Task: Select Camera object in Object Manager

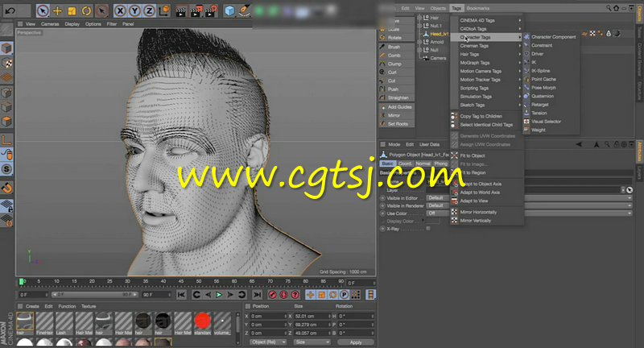Action: (x=438, y=58)
